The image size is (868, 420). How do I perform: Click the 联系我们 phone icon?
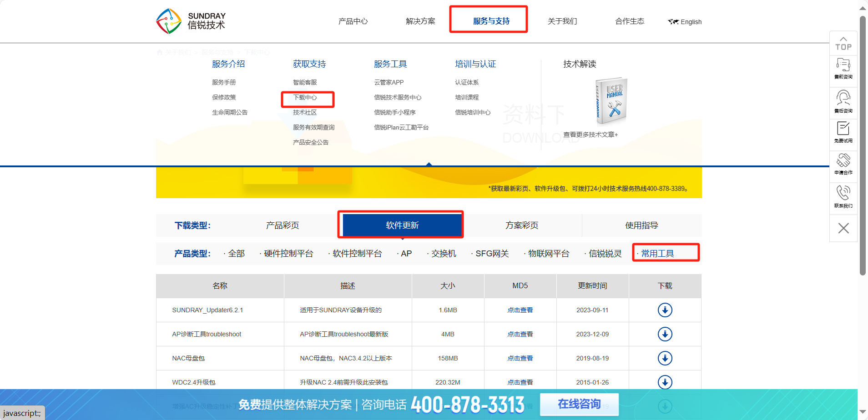click(x=843, y=196)
